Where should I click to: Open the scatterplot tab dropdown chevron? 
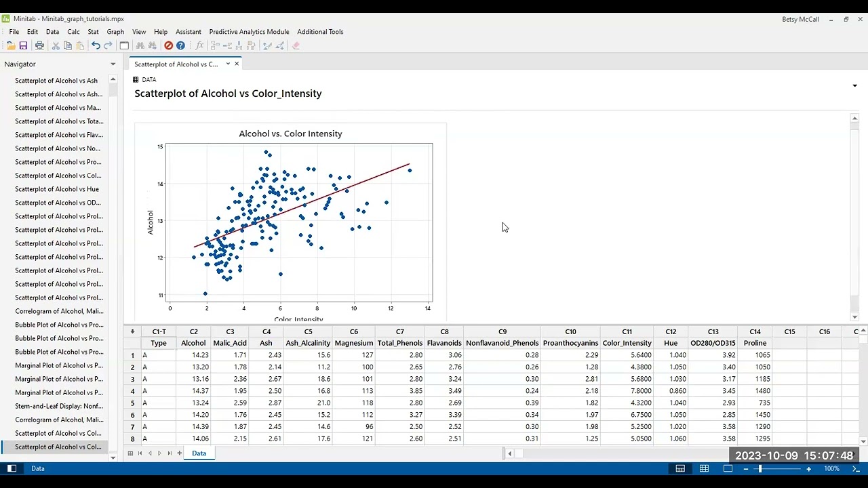[228, 64]
